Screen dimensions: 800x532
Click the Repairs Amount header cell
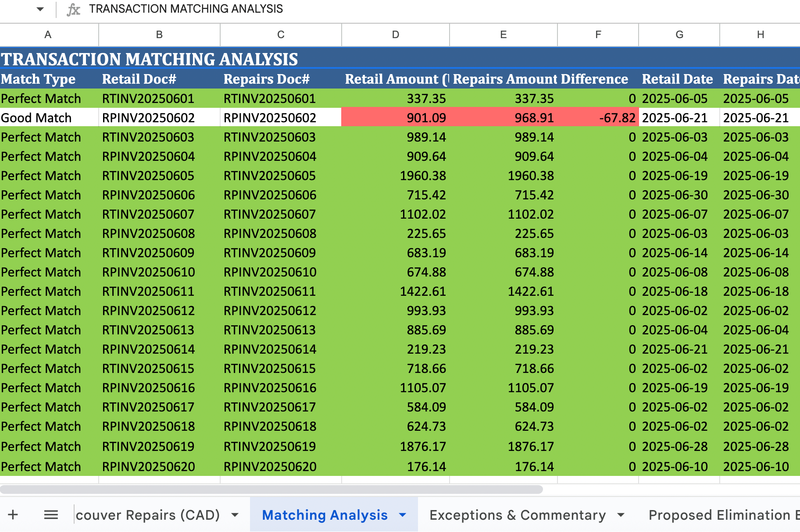[x=504, y=79]
